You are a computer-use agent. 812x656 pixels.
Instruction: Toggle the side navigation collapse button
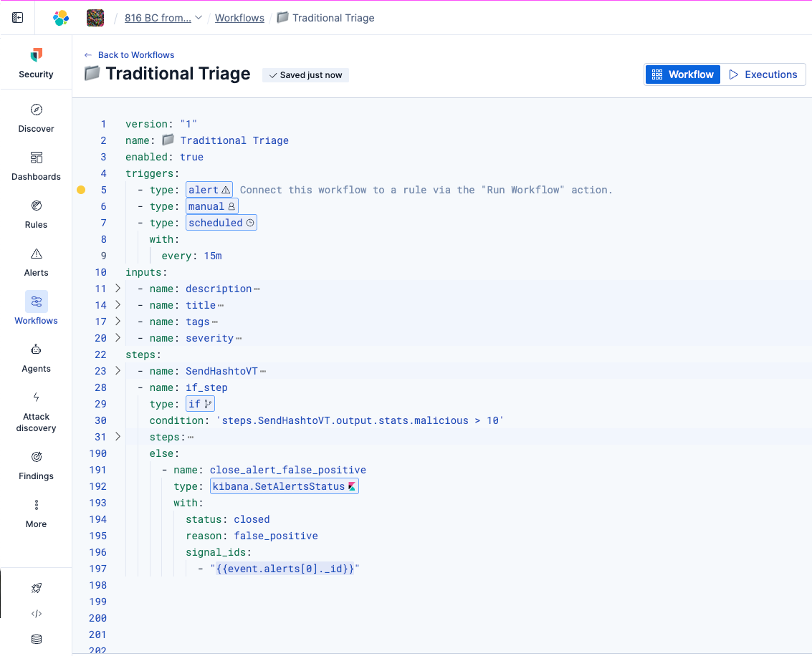[17, 18]
